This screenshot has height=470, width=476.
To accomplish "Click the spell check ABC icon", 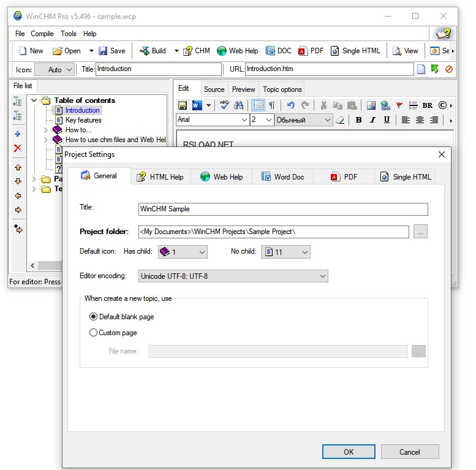I will click(x=224, y=105).
